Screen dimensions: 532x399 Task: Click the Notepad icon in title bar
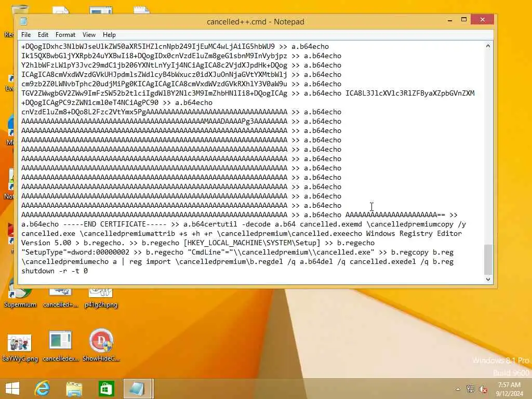pyautogui.click(x=24, y=21)
